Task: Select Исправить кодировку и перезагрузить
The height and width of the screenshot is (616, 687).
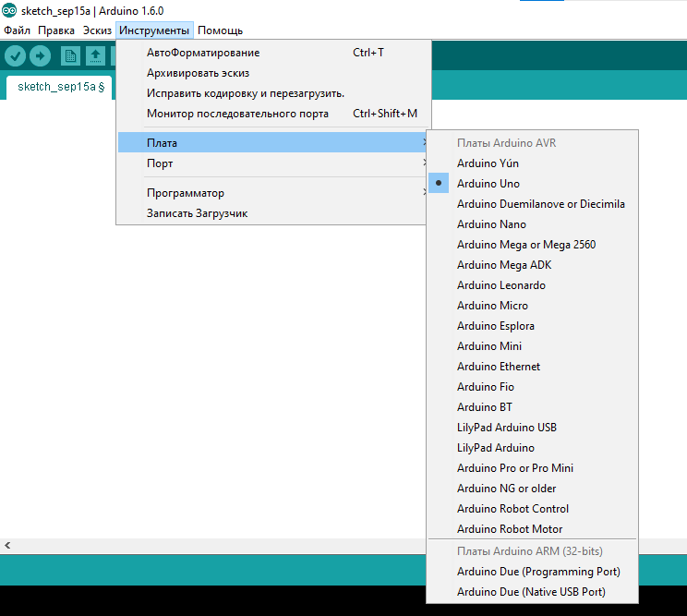Action: tap(272, 93)
